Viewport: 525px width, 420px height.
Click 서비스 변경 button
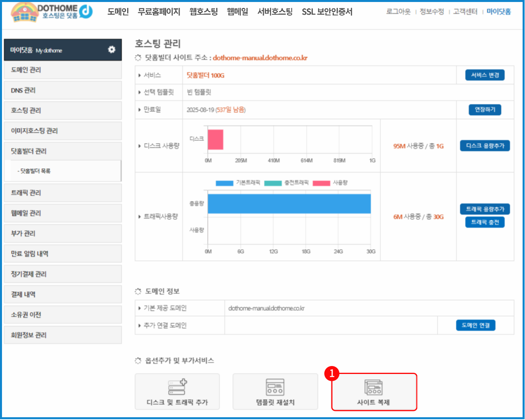click(x=485, y=75)
